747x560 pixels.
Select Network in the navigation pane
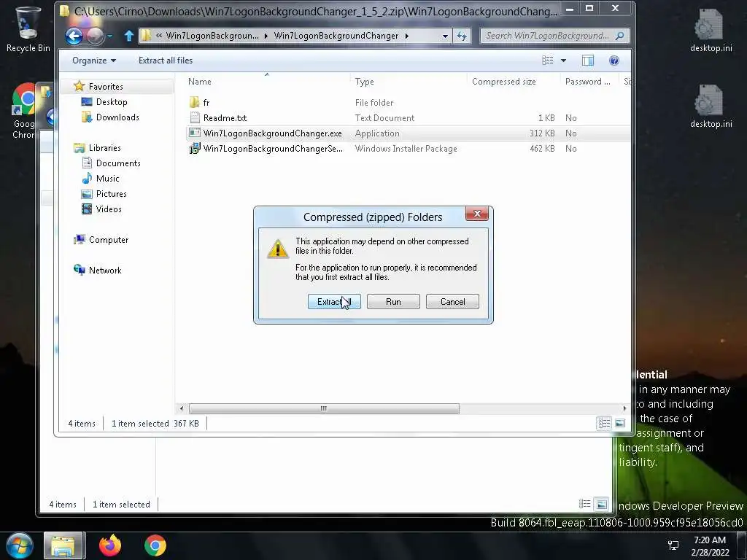pyautogui.click(x=105, y=270)
